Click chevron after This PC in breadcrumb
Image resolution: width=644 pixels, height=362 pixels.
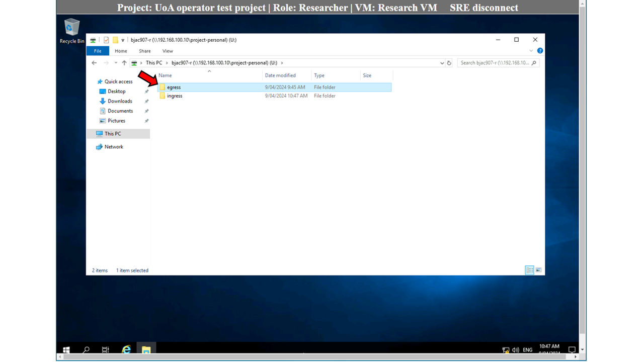[x=167, y=63]
